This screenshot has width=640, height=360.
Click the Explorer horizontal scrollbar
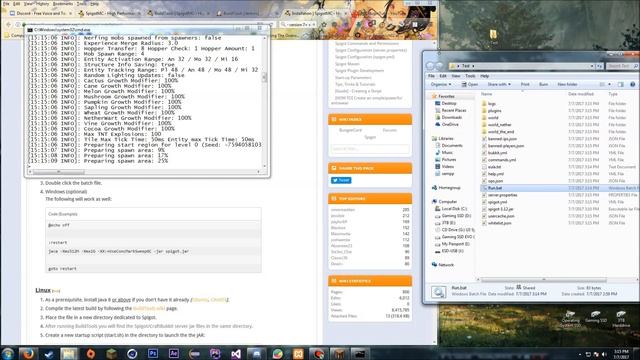tap(544, 280)
